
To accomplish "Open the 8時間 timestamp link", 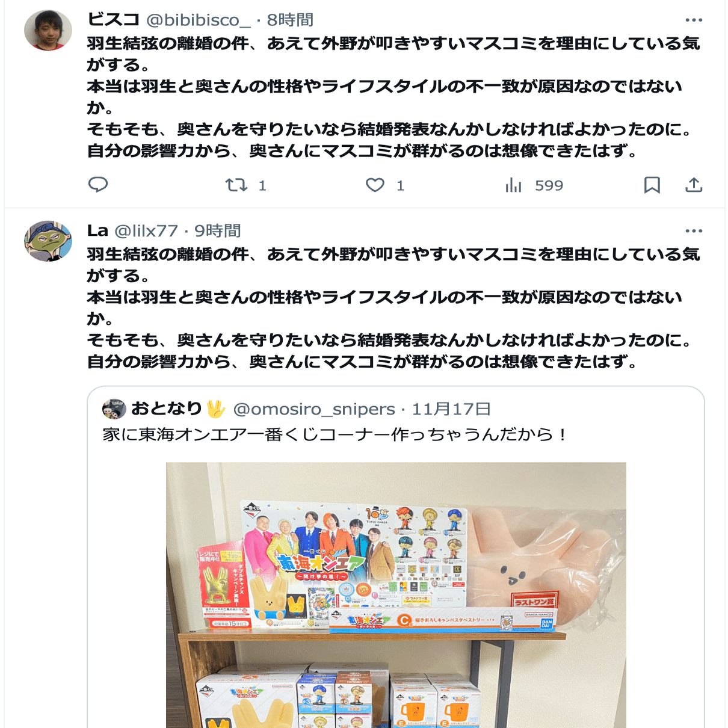I will click(x=290, y=20).
